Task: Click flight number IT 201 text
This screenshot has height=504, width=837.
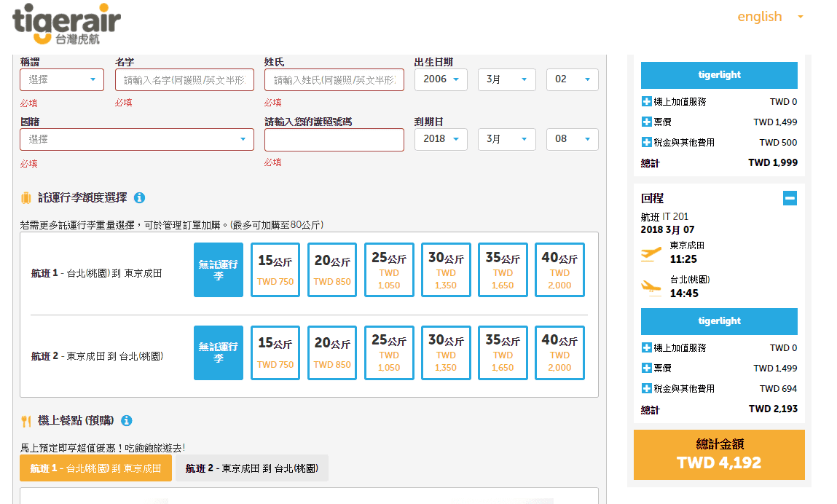Action: point(675,217)
